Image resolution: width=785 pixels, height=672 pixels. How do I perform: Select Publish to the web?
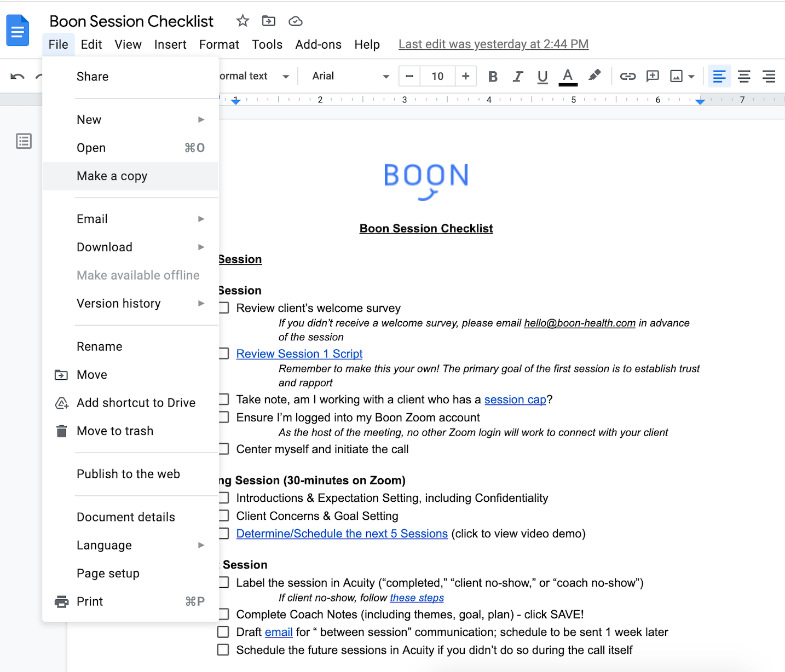pos(130,474)
